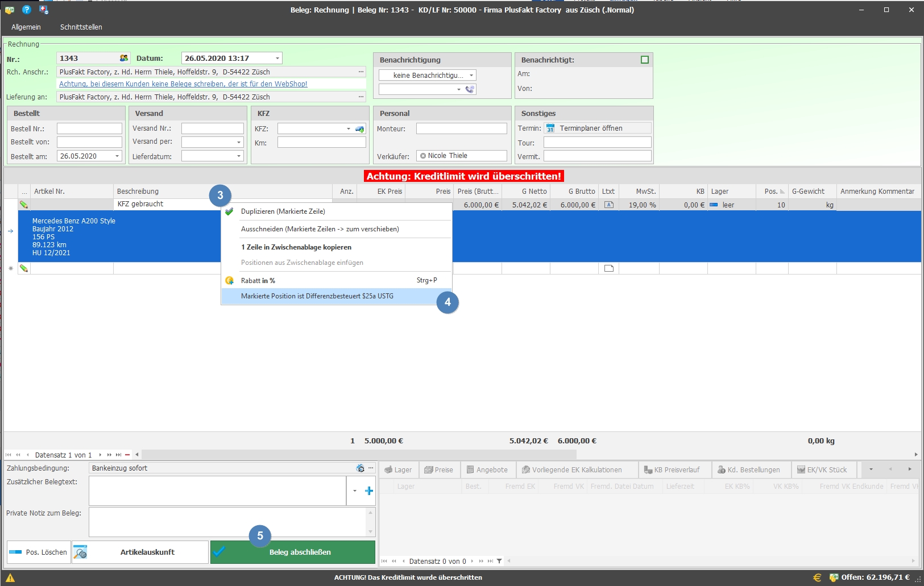The image size is (924, 586).
Task: Toggle the Benachrichtigt checkbox
Action: point(645,60)
